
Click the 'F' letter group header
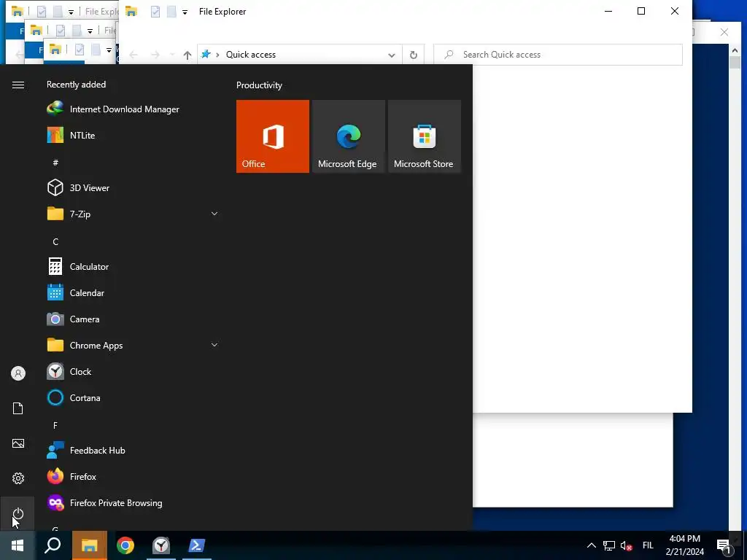tap(55, 425)
